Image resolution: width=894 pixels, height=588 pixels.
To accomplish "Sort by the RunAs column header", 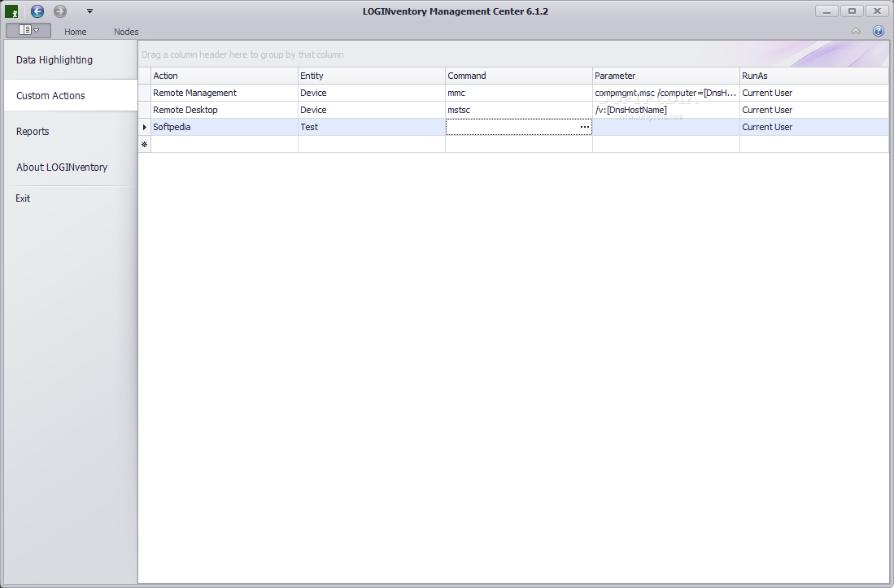I will (x=813, y=76).
